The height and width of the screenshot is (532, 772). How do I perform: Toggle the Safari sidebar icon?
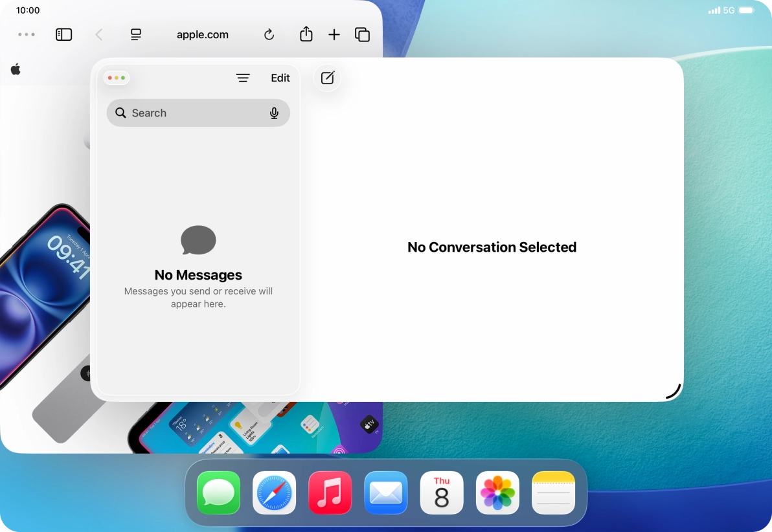pos(63,34)
